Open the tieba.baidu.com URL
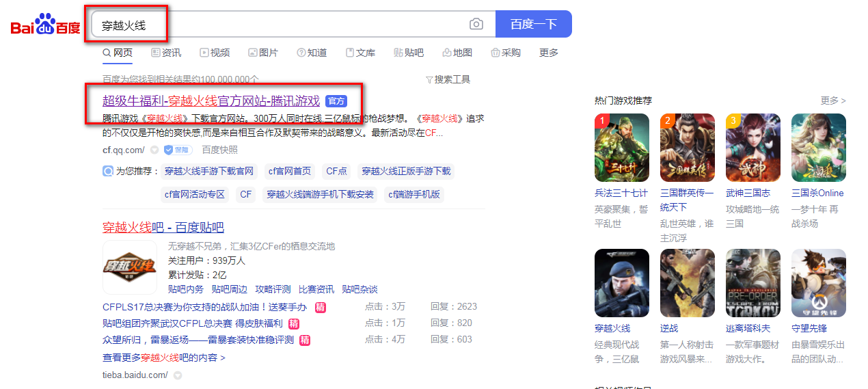The height and width of the screenshot is (389, 868). coord(135,375)
